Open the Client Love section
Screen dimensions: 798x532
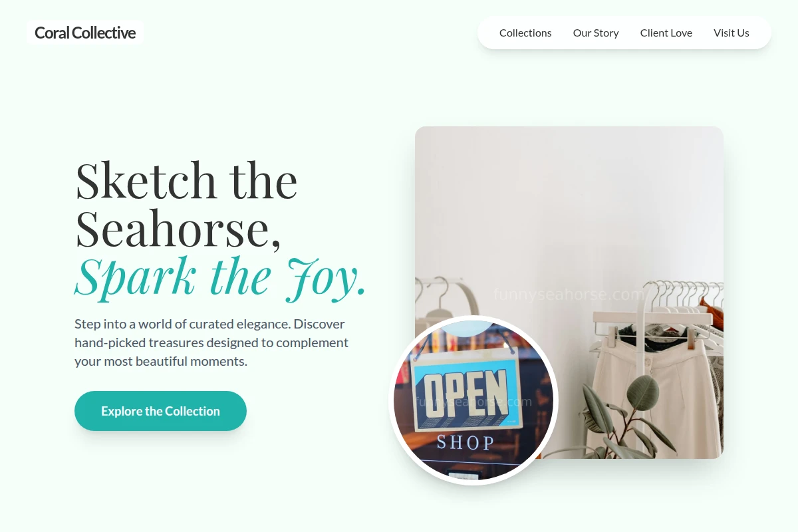[666, 33]
